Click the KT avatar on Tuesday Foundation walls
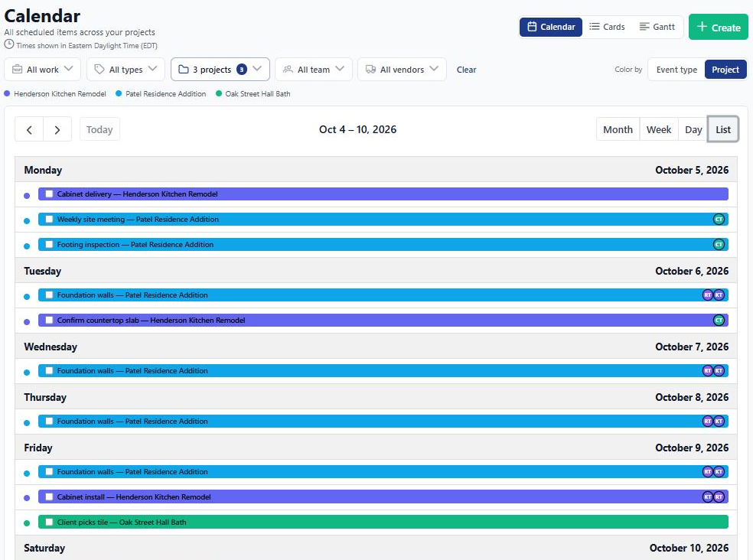This screenshot has height=560, width=753. click(719, 295)
